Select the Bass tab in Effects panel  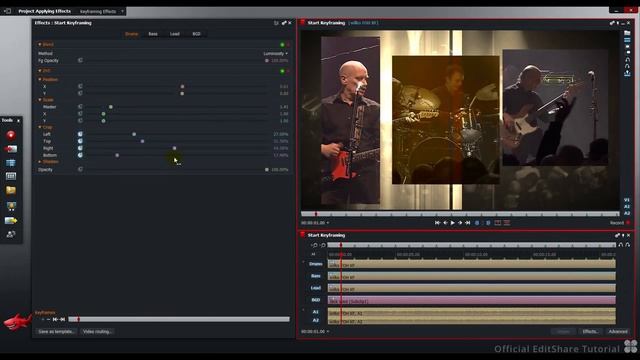(x=153, y=34)
